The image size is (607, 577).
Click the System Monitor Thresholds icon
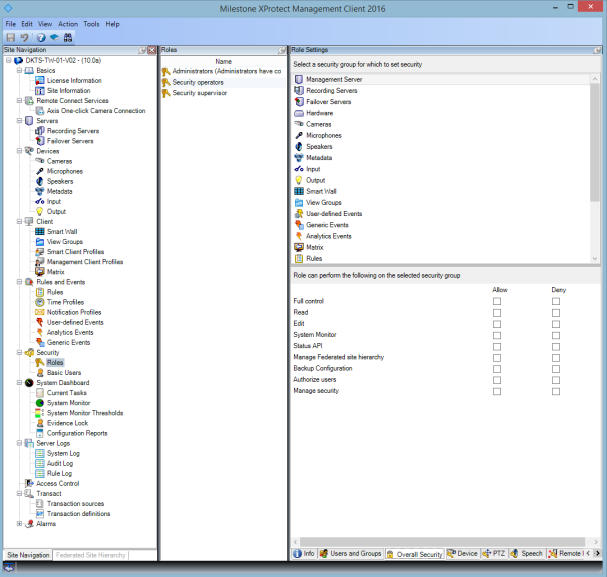coord(39,413)
